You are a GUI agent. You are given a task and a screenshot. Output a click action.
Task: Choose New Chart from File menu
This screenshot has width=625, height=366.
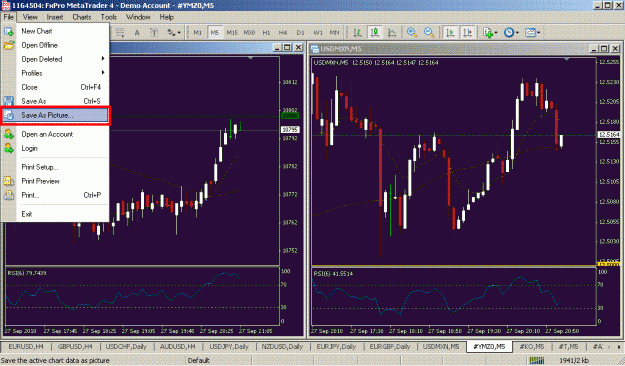pos(55,31)
